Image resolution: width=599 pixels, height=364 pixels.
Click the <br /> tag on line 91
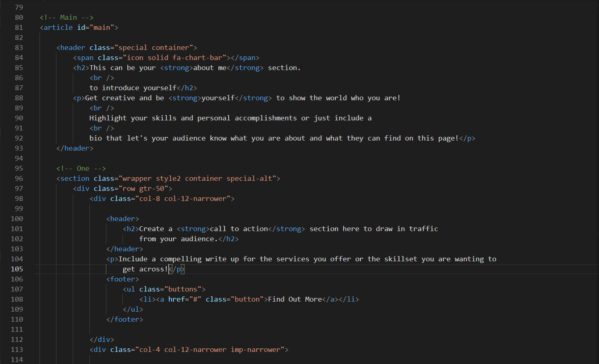click(x=102, y=128)
